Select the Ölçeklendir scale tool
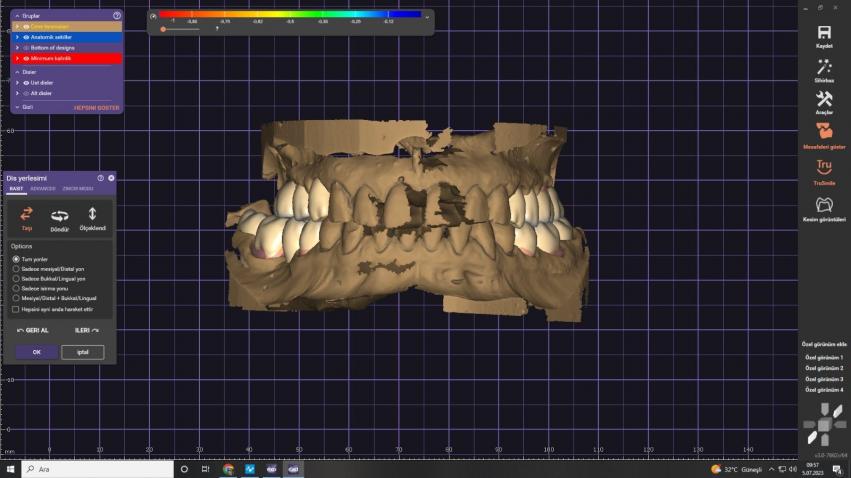Viewport: 851px width, 478px height. point(92,214)
